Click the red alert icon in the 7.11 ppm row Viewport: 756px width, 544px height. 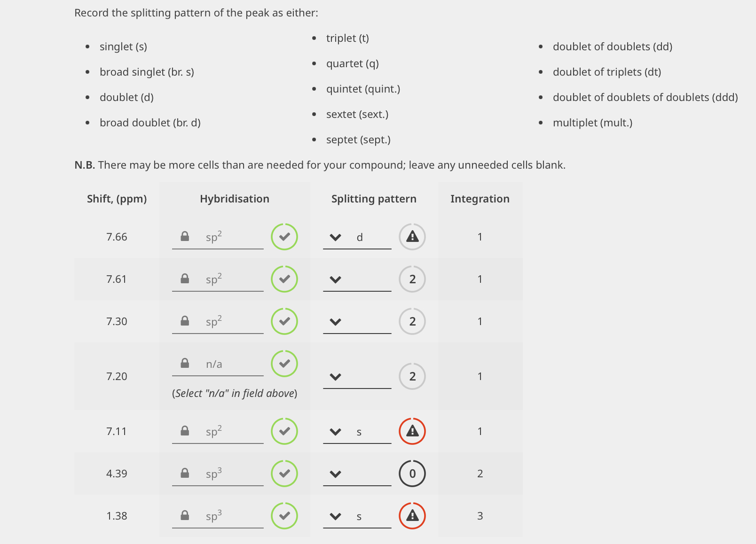click(412, 431)
